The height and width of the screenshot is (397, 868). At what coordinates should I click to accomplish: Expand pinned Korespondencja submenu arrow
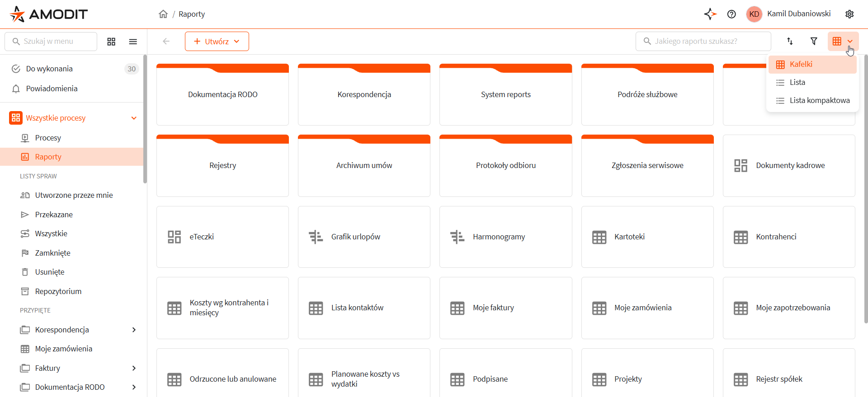coord(134,330)
